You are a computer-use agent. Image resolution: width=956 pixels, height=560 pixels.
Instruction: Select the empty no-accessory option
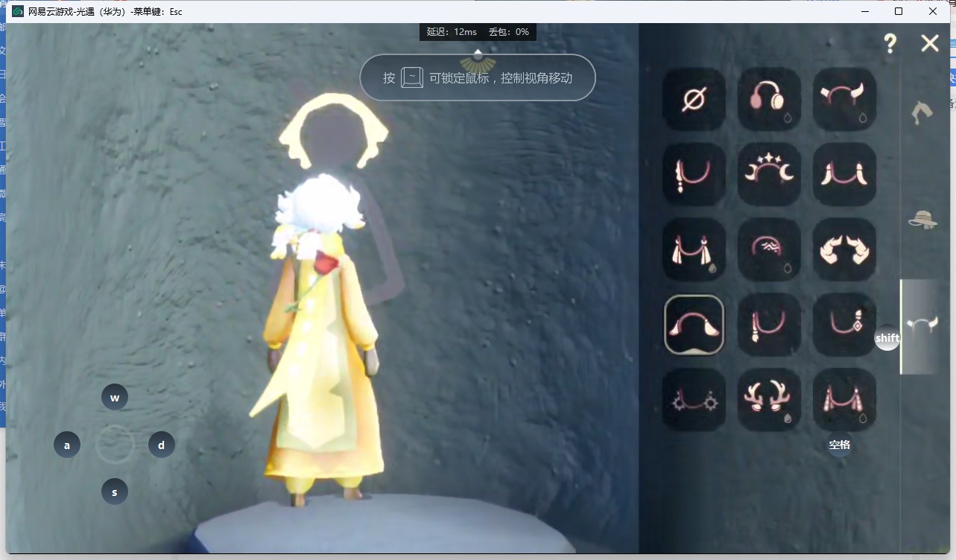tap(694, 100)
